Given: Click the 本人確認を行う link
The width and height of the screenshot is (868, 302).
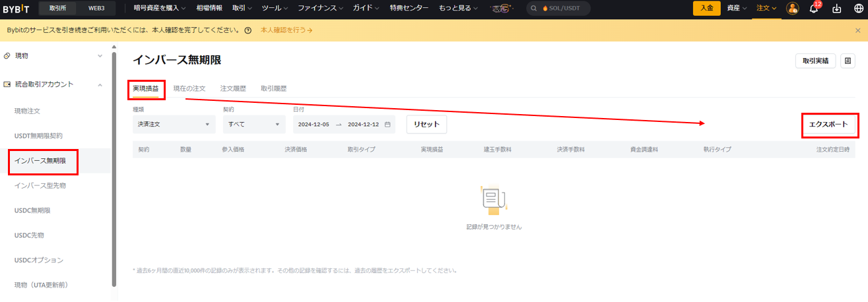Looking at the screenshot, I should [286, 31].
